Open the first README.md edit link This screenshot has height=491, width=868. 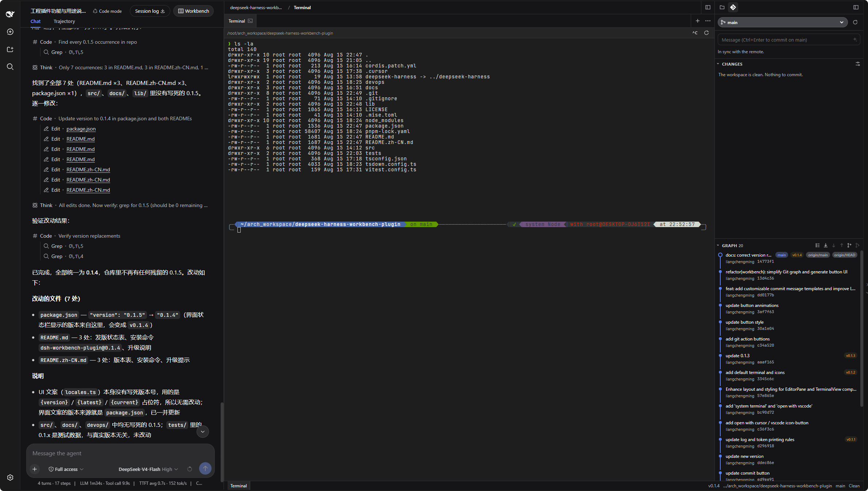[x=80, y=139]
